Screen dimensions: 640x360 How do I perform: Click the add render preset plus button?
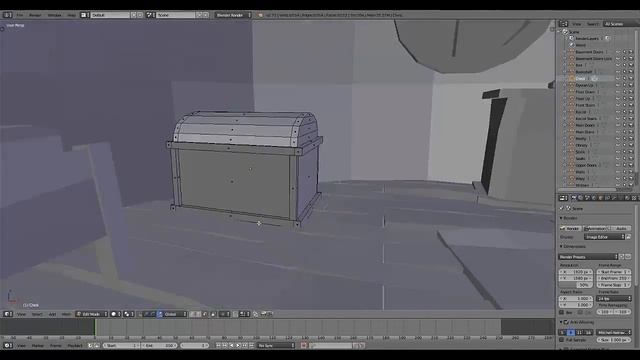pos(622,257)
